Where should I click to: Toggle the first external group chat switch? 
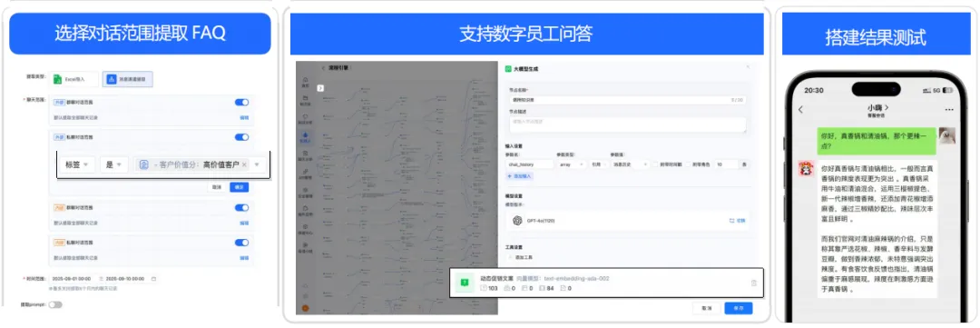tap(241, 103)
